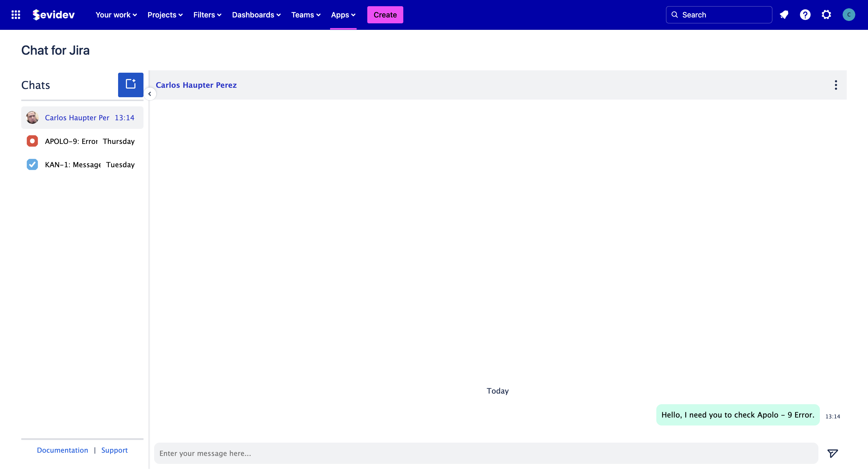Click the Today date separator

pyautogui.click(x=497, y=392)
